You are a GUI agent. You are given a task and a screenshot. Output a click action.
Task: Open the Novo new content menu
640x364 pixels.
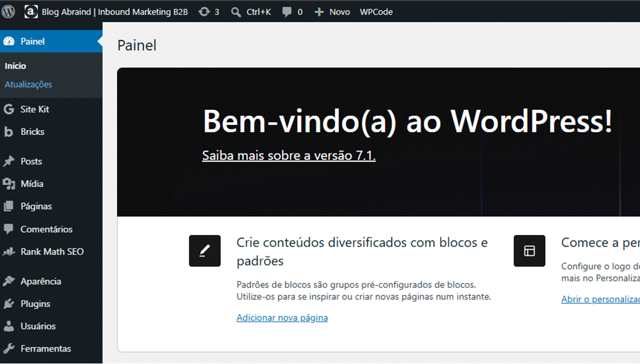[x=339, y=13]
